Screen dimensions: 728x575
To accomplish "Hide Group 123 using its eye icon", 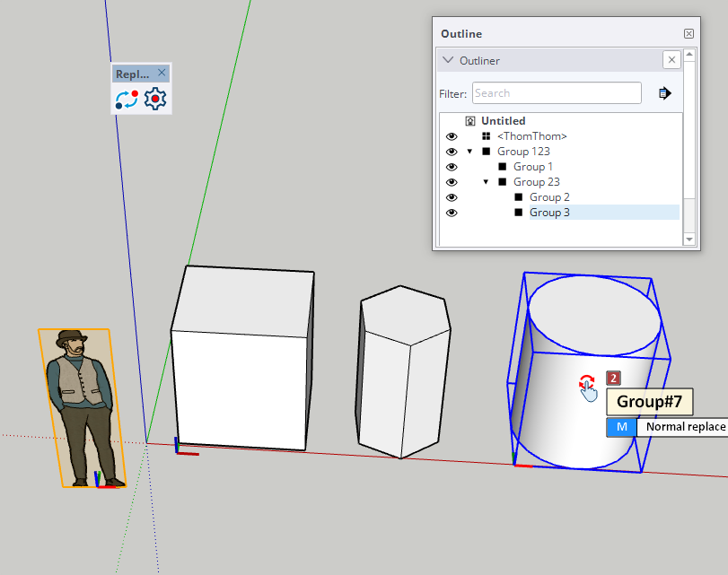I will pos(452,152).
